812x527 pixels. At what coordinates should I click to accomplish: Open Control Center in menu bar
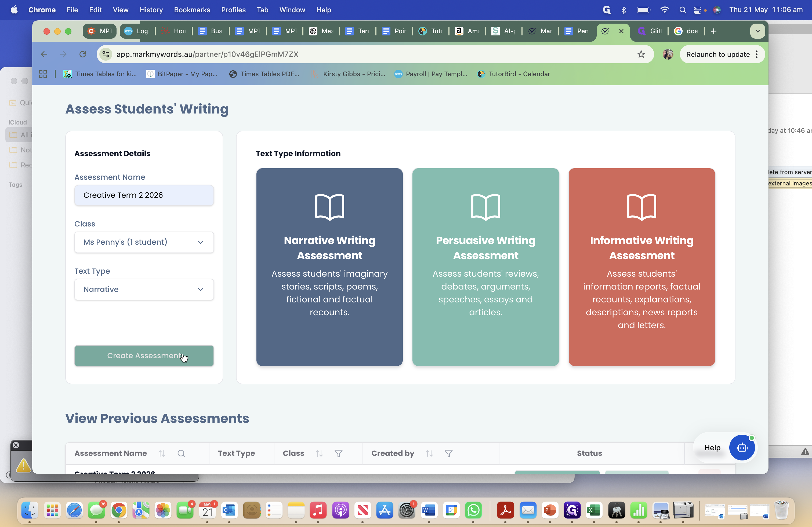click(697, 10)
